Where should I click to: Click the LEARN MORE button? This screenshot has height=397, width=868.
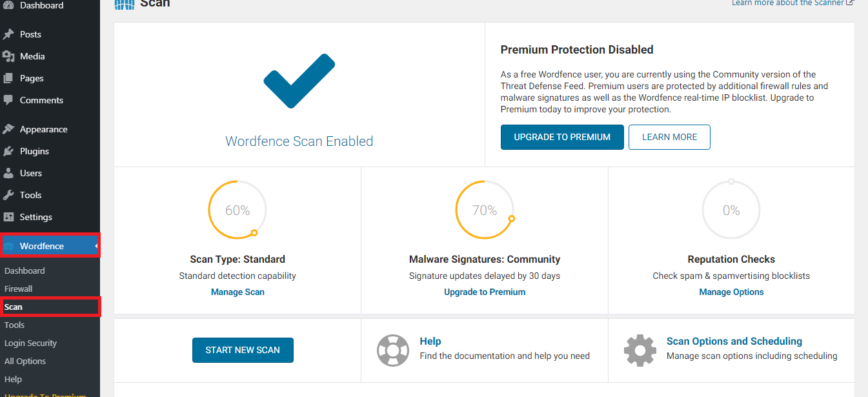tap(669, 137)
